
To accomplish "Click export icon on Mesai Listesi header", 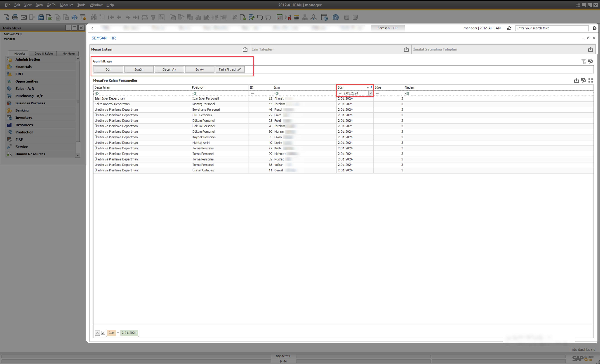I will point(245,49).
